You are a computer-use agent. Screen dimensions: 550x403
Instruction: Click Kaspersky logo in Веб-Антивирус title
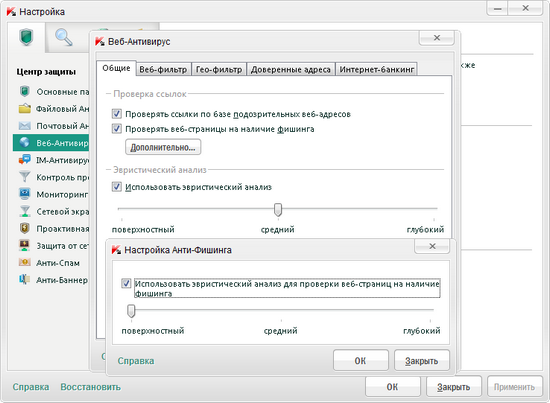pyautogui.click(x=100, y=41)
